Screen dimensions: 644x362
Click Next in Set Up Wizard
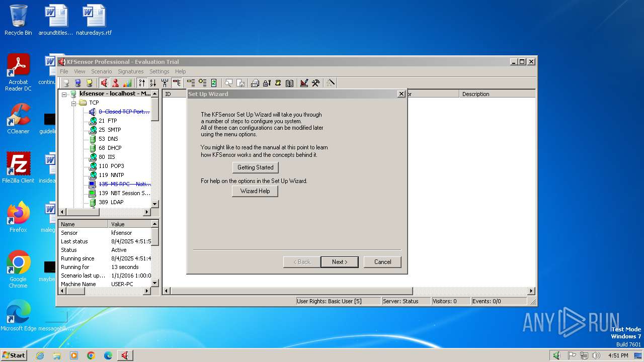340,262
